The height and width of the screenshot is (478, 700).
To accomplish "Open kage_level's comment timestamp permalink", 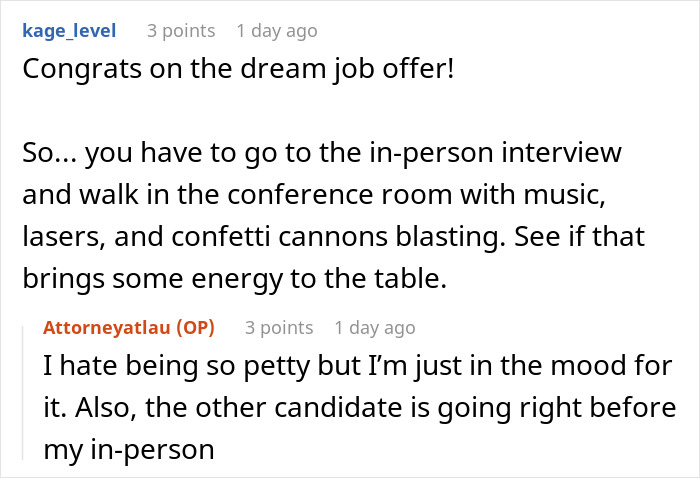I will 277,31.
